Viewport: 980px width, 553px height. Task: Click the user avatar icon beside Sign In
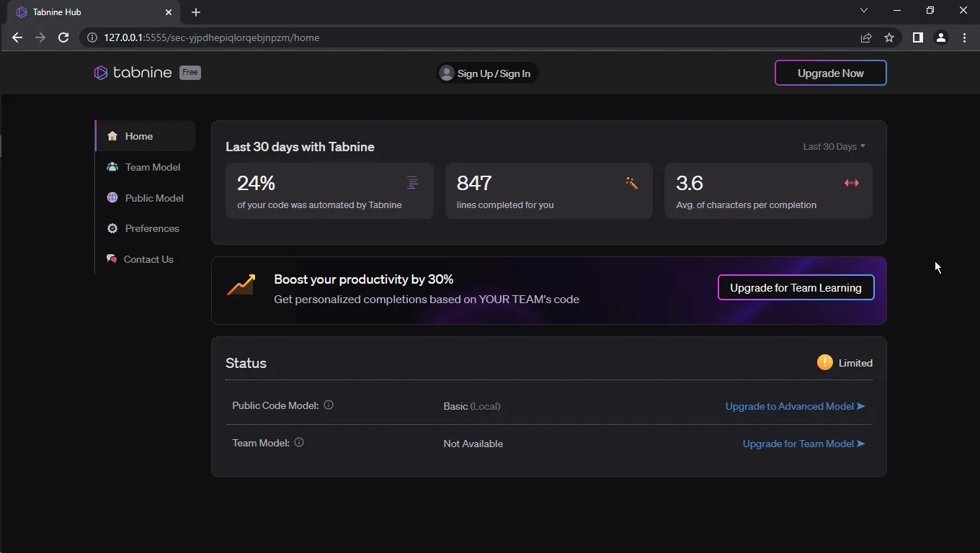tap(447, 73)
